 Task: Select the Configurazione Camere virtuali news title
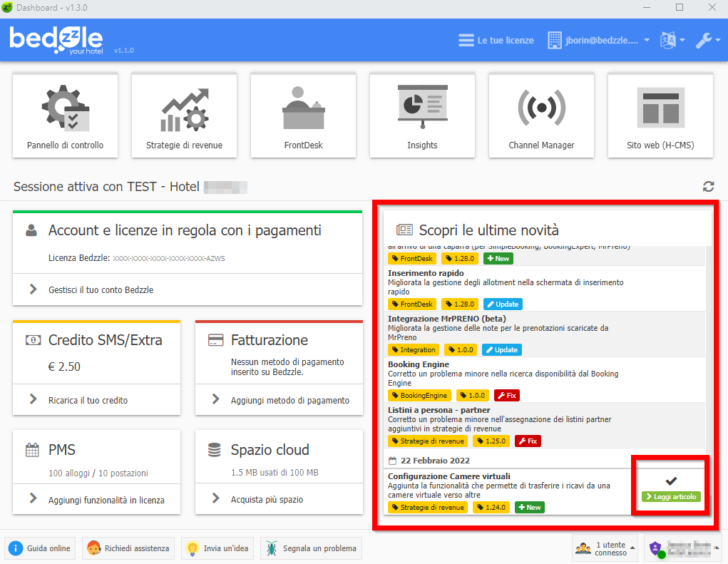449,476
